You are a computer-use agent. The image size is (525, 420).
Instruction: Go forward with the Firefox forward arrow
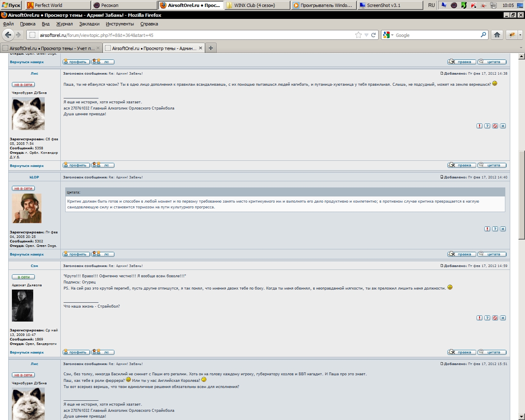tap(18, 35)
